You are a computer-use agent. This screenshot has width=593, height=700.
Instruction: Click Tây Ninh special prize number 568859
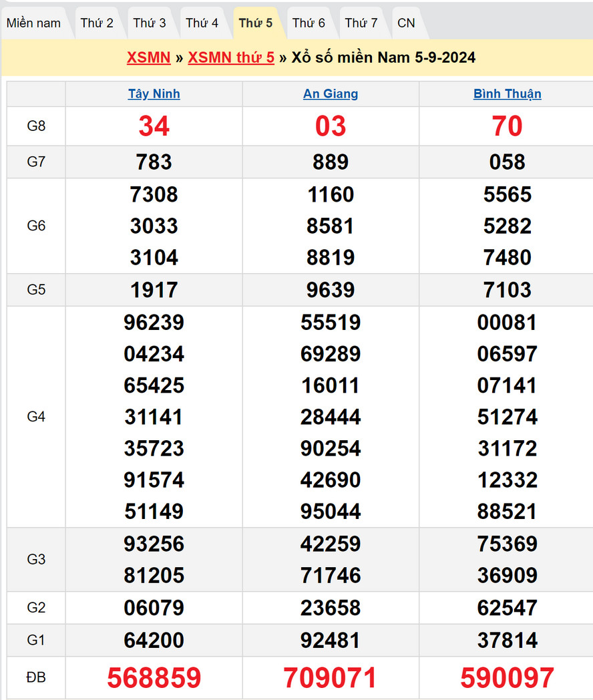[x=154, y=678]
